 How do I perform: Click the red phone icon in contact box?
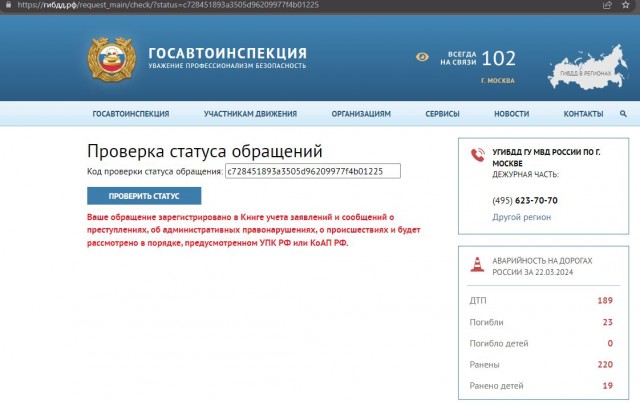[x=478, y=155]
